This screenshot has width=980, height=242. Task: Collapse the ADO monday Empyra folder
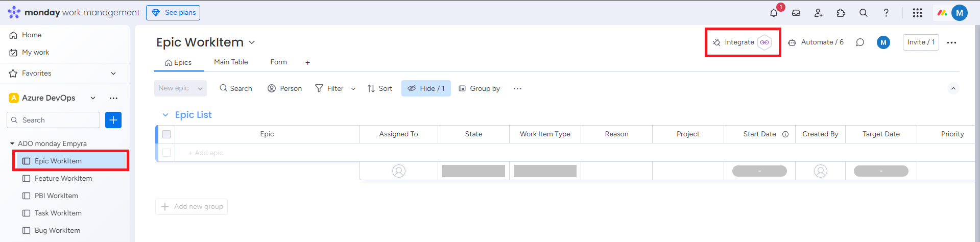coord(12,144)
